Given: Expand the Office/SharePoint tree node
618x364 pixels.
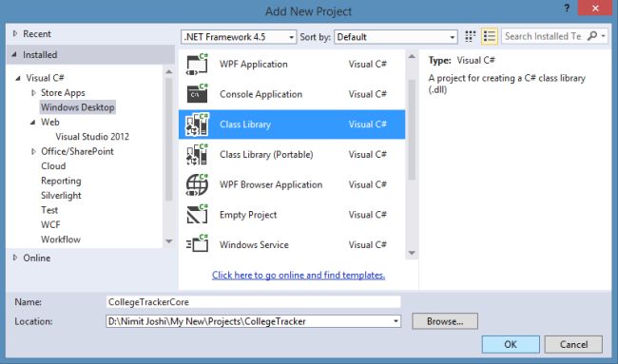Looking at the screenshot, I should [x=33, y=152].
